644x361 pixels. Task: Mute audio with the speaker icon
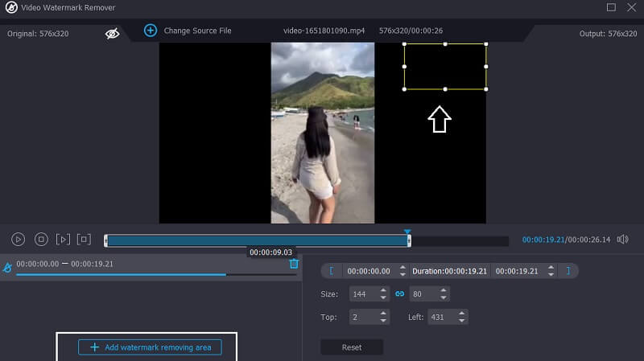point(622,240)
